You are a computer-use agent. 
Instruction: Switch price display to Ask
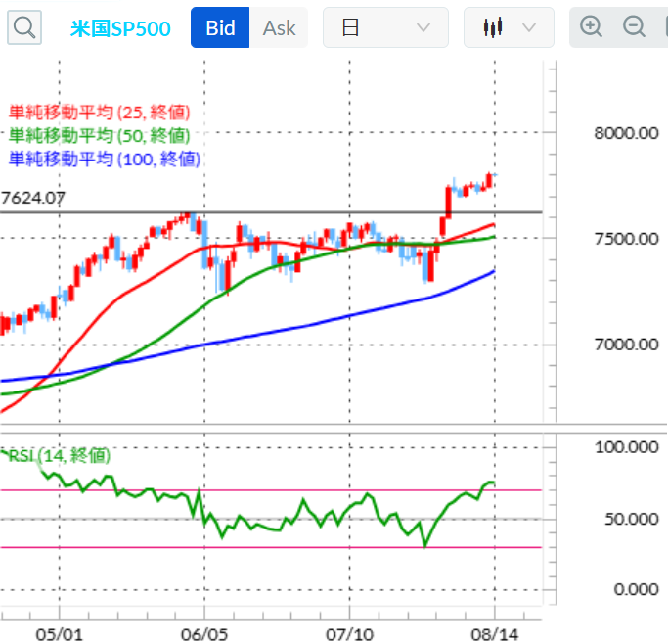click(279, 27)
